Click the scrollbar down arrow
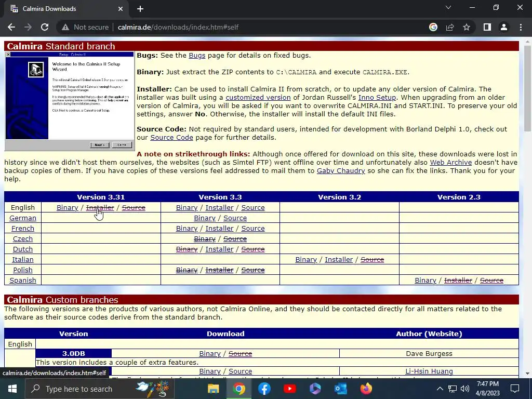 pyautogui.click(x=528, y=374)
